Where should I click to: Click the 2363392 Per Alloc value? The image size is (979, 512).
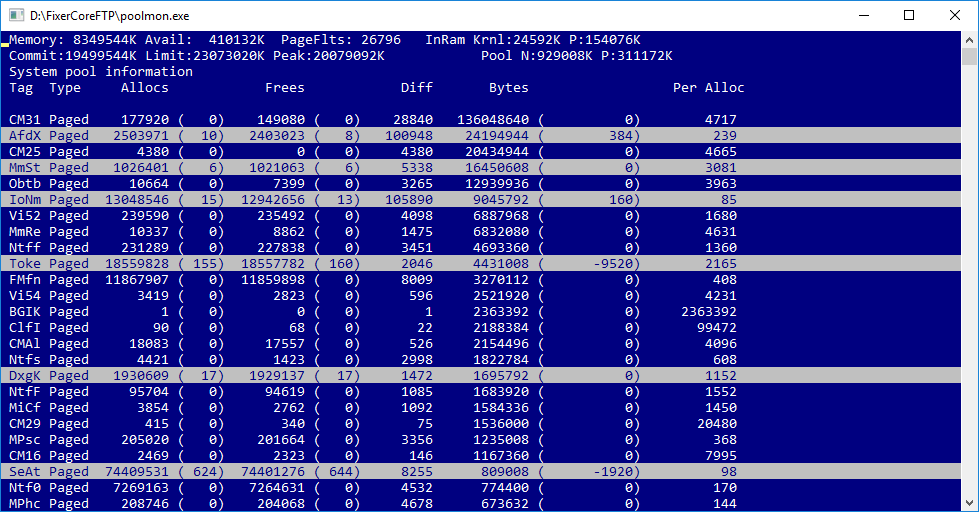click(709, 312)
